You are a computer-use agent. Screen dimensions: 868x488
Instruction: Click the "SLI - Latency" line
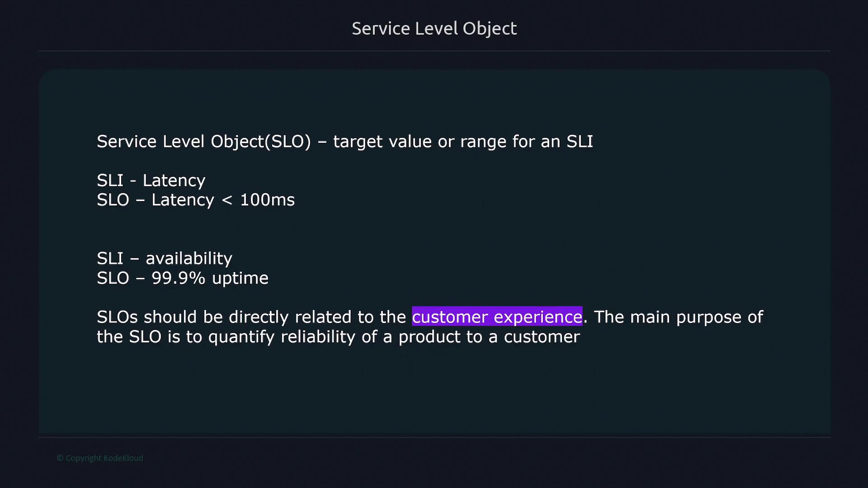[151, 180]
